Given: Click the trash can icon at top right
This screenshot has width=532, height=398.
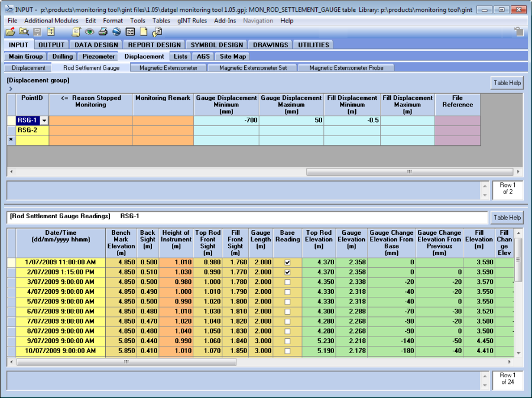Looking at the screenshot, I should (518, 32).
